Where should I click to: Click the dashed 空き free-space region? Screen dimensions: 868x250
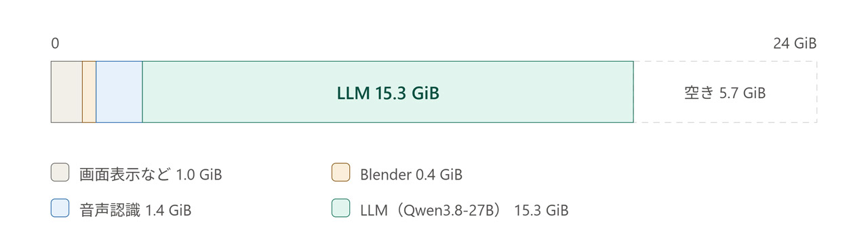click(725, 92)
